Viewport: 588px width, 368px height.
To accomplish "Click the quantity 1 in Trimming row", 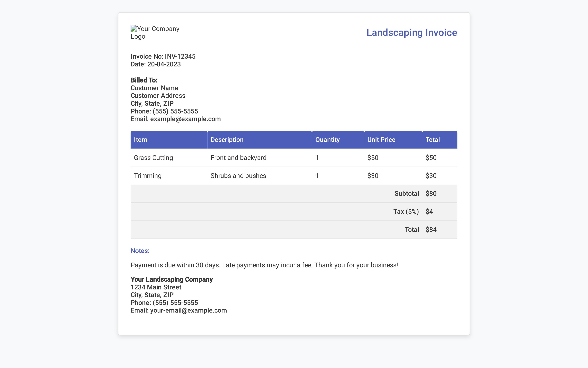I will tap(338, 176).
